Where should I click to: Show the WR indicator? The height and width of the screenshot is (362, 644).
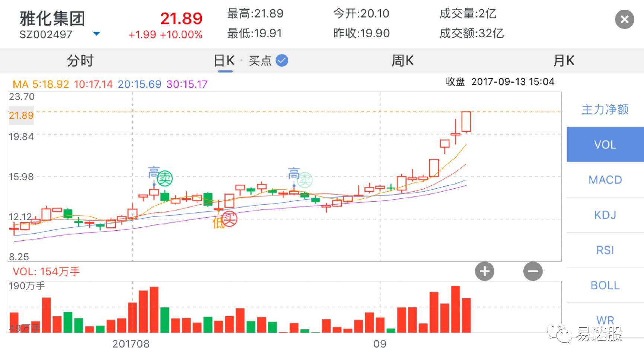[605, 320]
